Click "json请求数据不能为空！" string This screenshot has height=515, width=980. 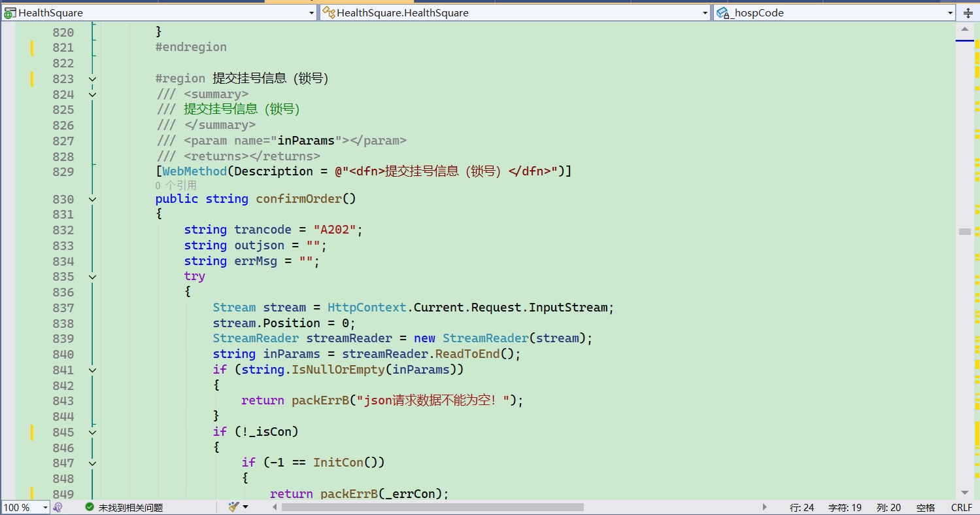(x=432, y=400)
